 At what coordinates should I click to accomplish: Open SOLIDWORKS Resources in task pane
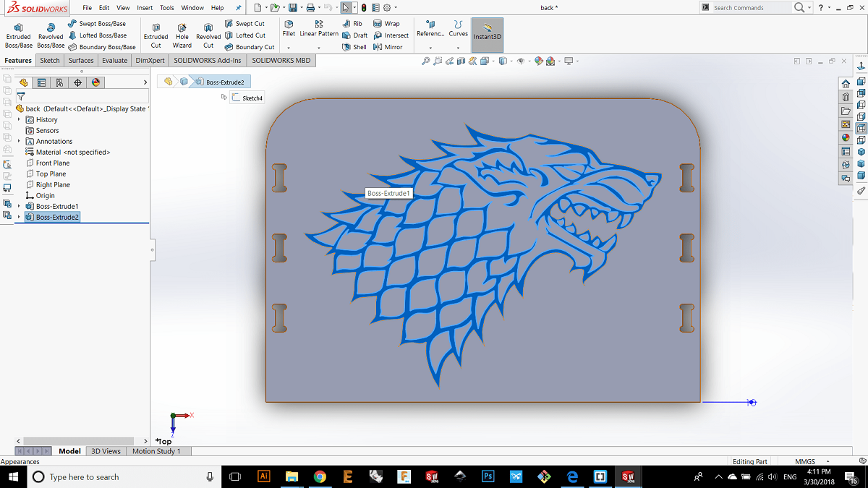pos(846,83)
